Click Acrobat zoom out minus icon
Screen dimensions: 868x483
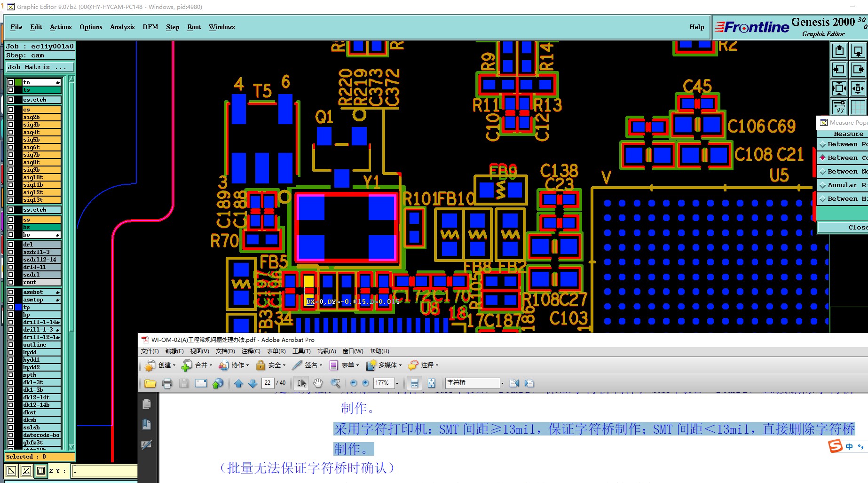(354, 383)
